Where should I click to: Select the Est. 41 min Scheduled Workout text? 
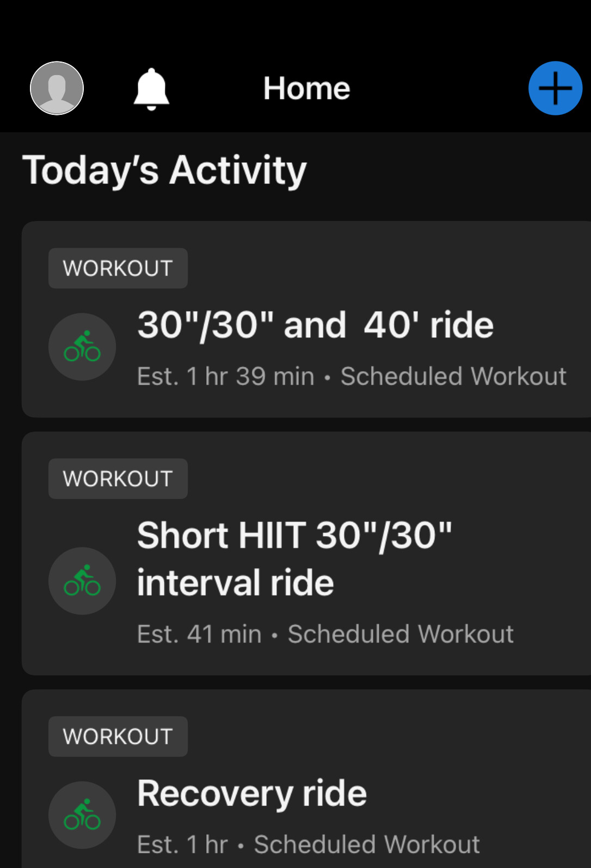[x=325, y=634]
